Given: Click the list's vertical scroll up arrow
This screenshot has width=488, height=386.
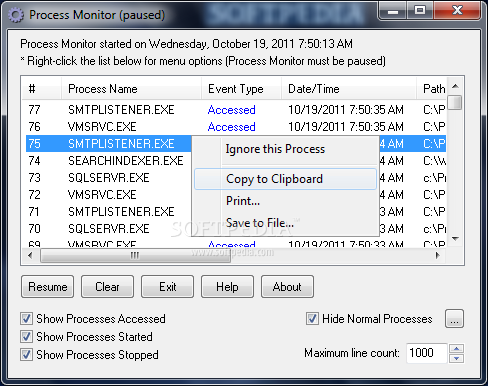Looking at the screenshot, I should click(455, 86).
